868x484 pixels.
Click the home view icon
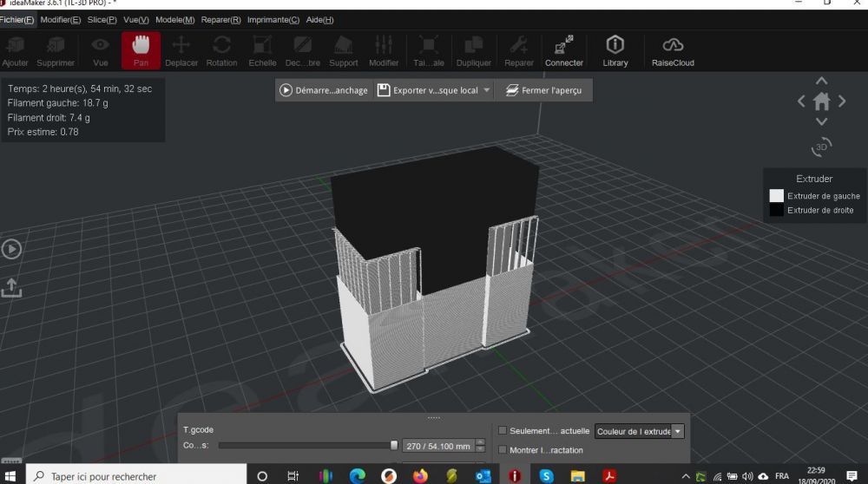821,101
